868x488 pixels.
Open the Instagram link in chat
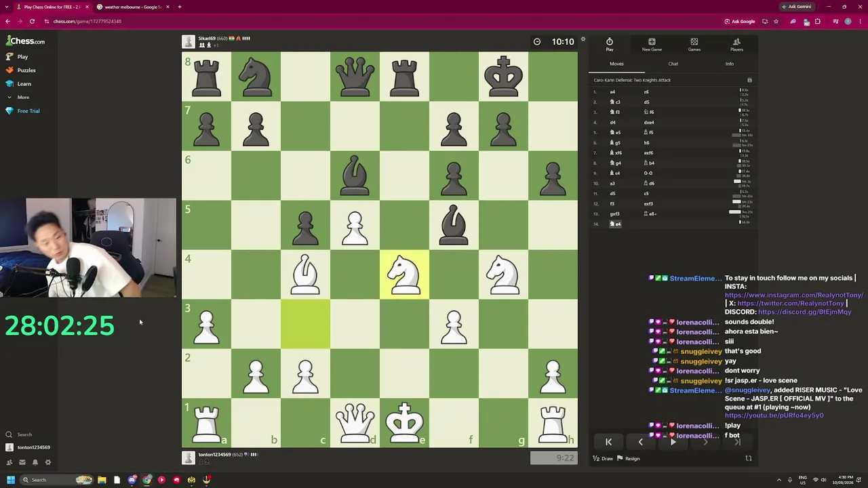(x=793, y=296)
